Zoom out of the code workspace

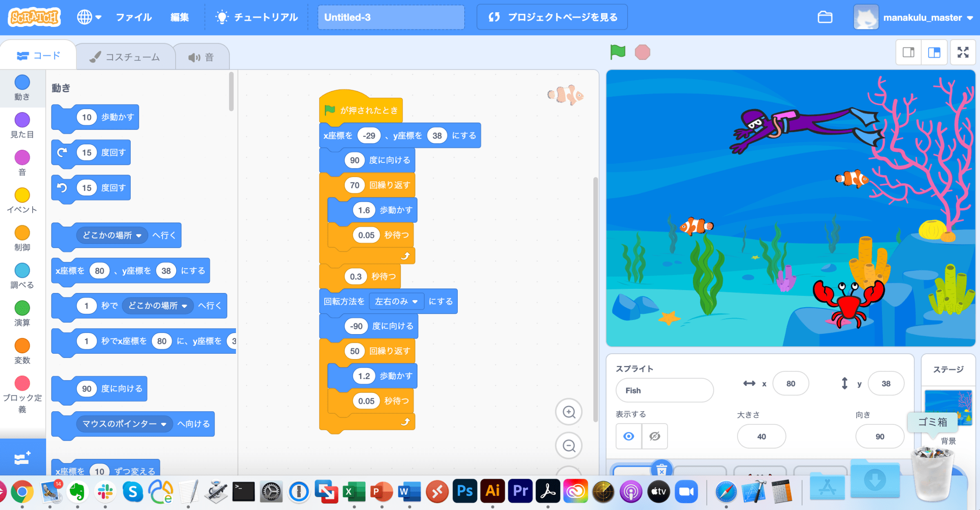pos(569,446)
